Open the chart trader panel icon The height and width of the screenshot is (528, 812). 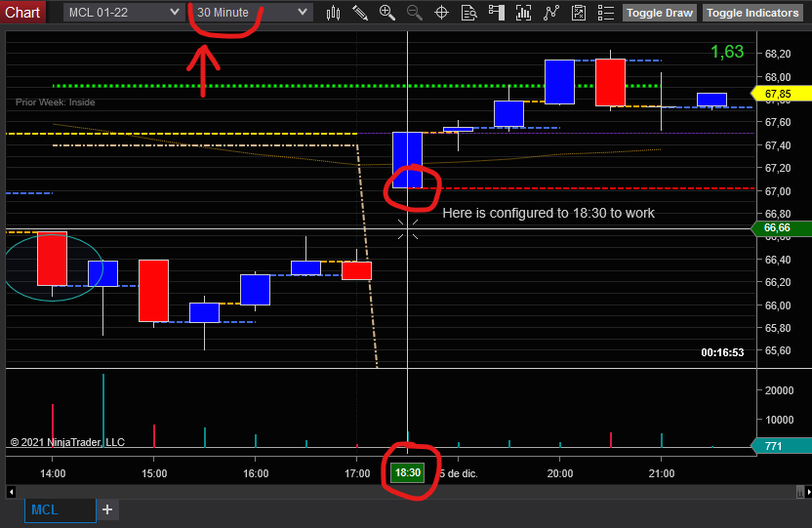[496, 13]
